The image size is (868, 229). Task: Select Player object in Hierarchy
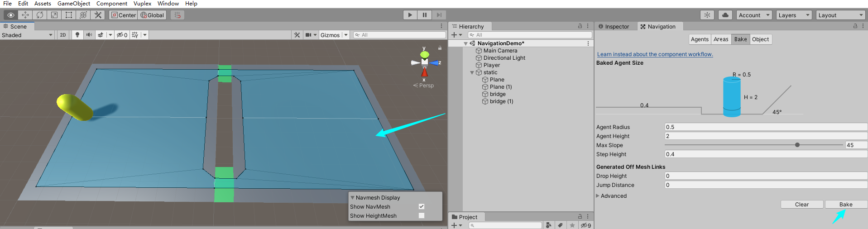pyautogui.click(x=491, y=65)
